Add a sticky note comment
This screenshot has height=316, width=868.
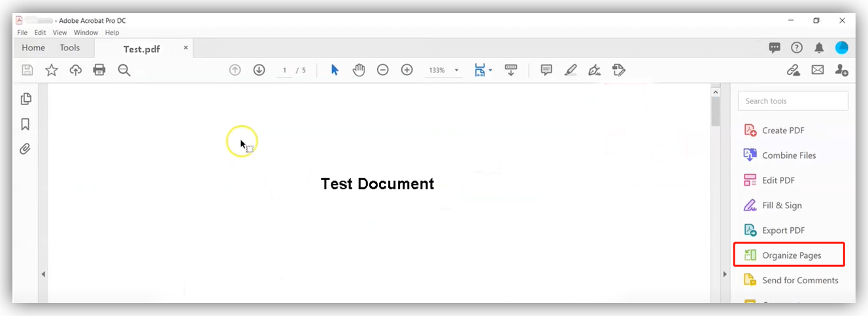point(546,70)
